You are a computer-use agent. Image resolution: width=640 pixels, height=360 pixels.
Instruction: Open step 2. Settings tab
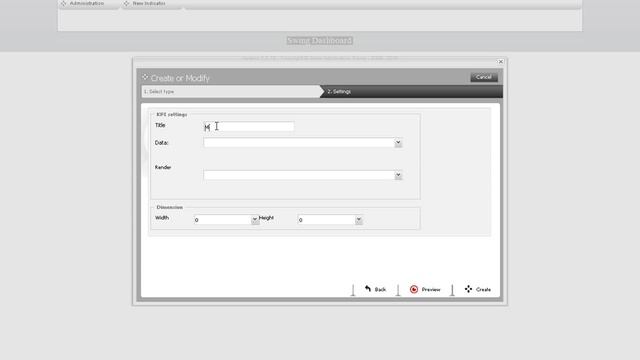[412, 91]
